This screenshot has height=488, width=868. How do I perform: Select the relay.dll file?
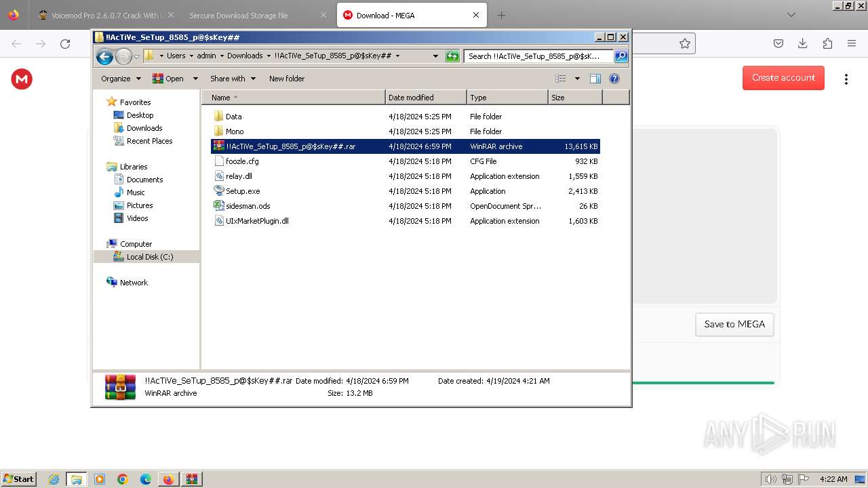click(x=406, y=176)
